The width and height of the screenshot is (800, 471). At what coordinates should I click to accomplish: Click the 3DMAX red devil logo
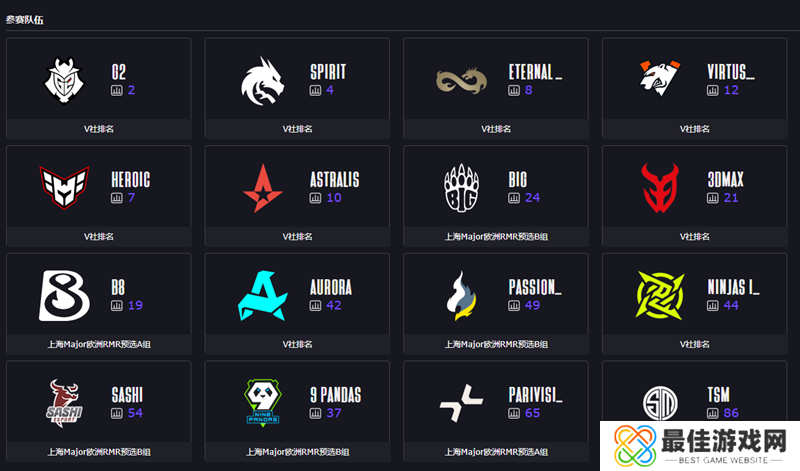(x=660, y=187)
